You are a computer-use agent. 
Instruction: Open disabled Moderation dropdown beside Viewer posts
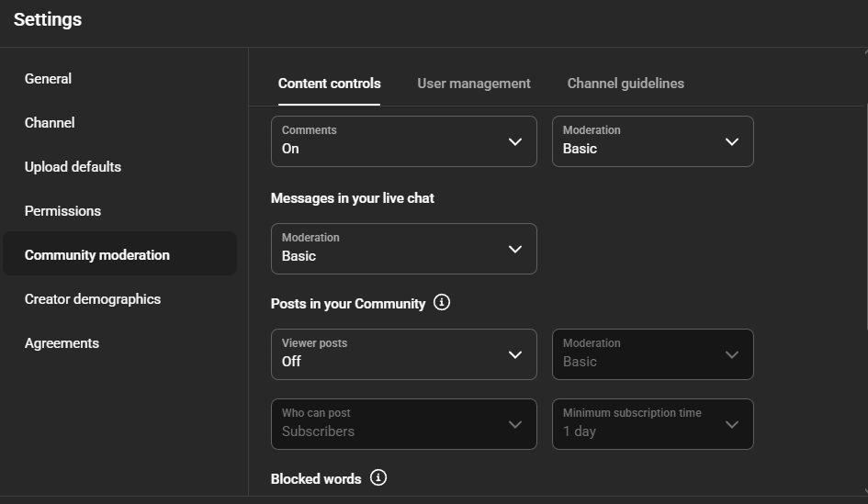point(653,354)
